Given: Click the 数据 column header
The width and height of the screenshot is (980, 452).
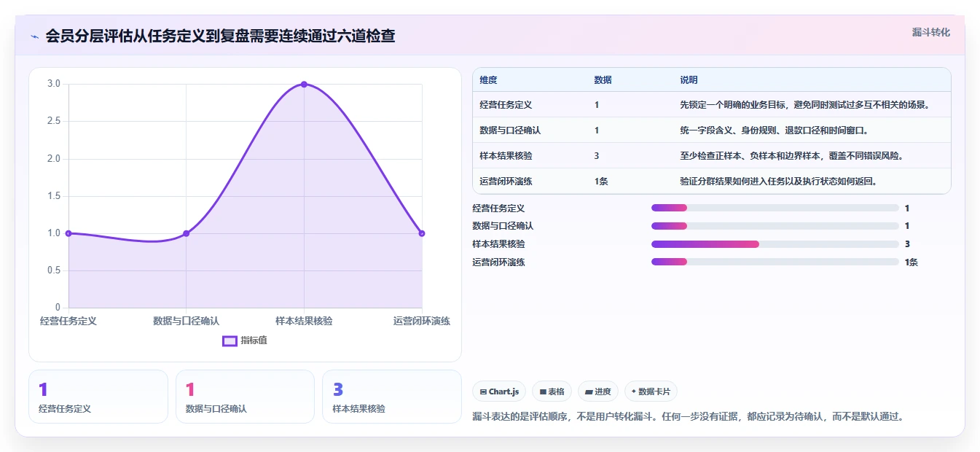Looking at the screenshot, I should (x=603, y=79).
